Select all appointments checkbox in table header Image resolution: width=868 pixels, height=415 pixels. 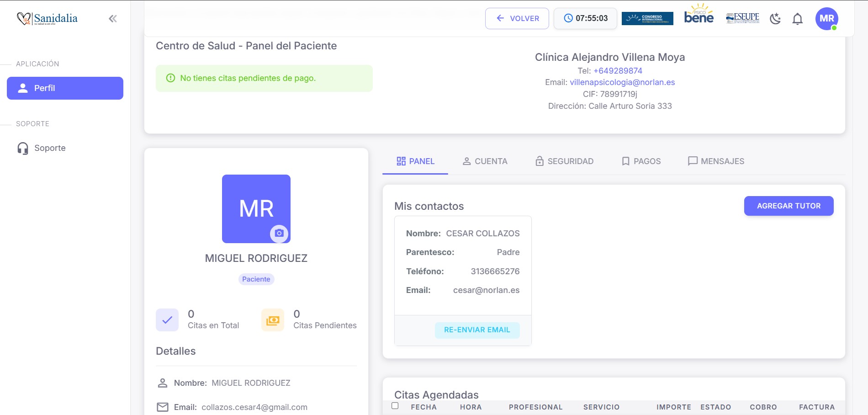pyautogui.click(x=395, y=406)
